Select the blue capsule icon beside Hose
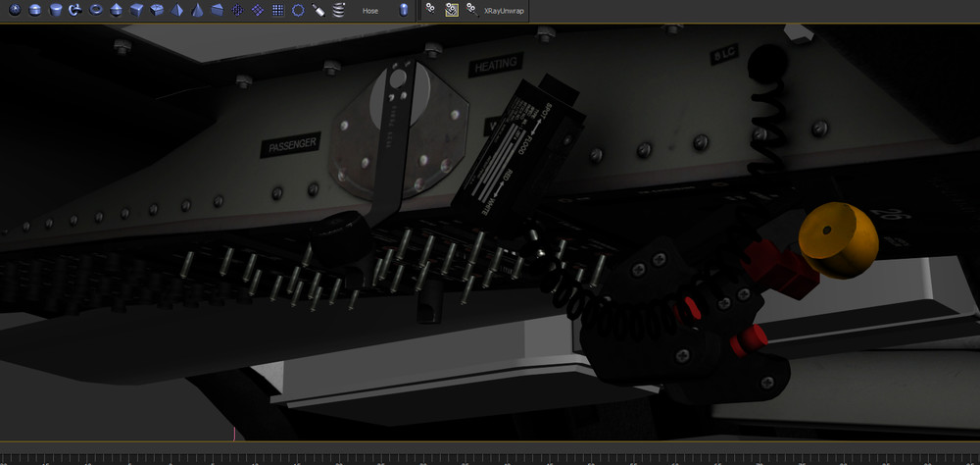 tap(404, 11)
